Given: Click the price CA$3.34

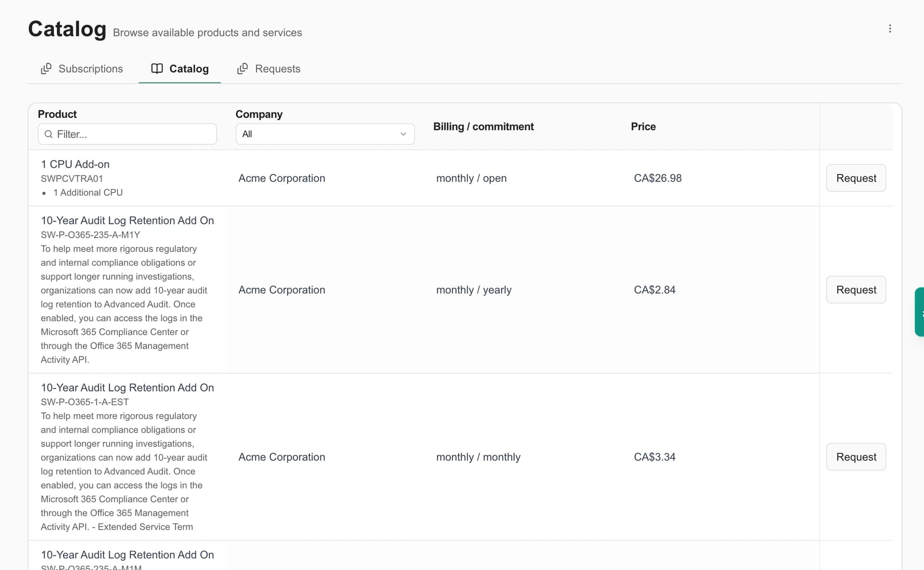Looking at the screenshot, I should click(654, 457).
